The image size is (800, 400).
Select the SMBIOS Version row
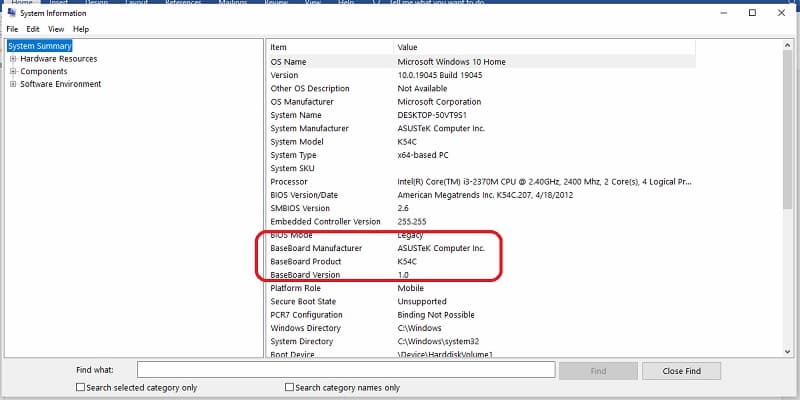pyautogui.click(x=482, y=208)
